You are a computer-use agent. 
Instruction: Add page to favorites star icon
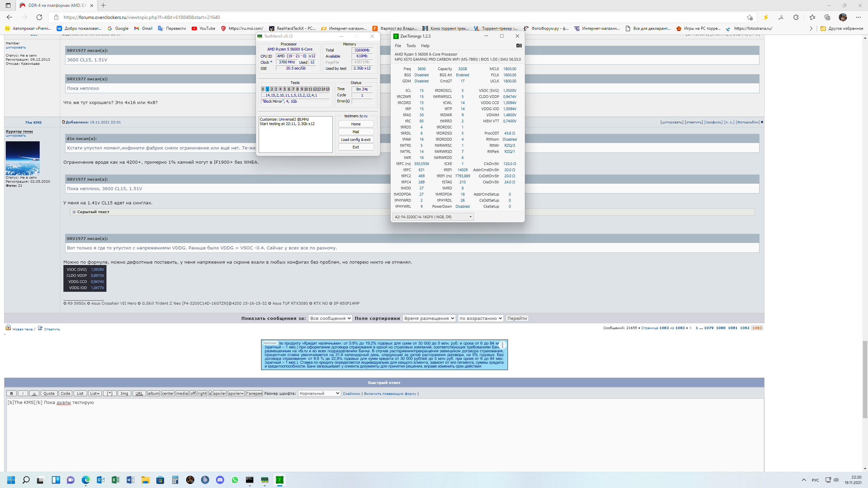point(749,17)
